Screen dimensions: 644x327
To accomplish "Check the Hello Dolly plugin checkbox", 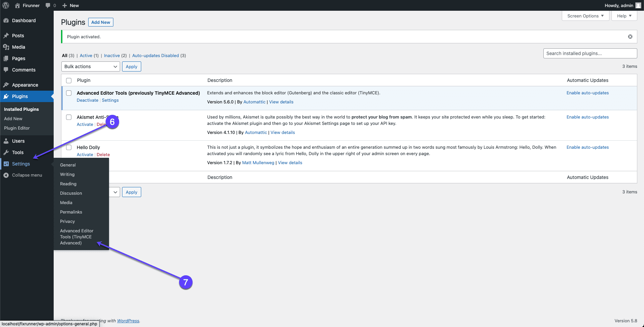I will coord(69,147).
